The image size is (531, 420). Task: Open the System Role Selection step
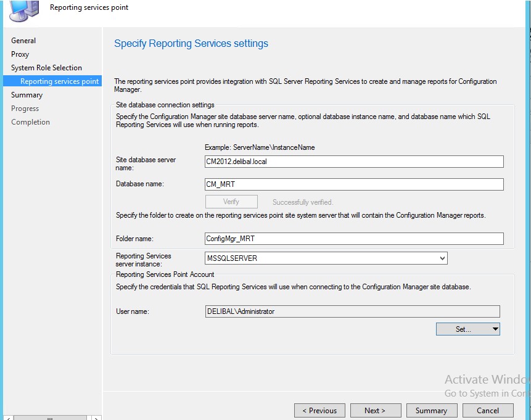tap(46, 68)
